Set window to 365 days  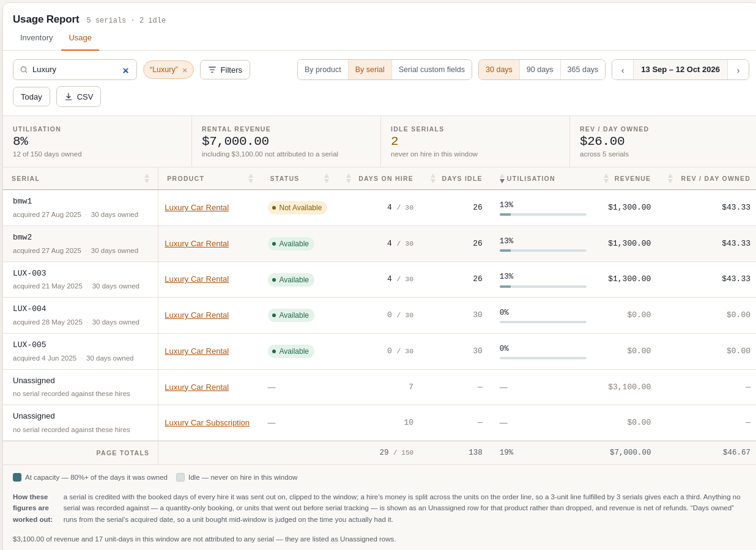coord(583,70)
